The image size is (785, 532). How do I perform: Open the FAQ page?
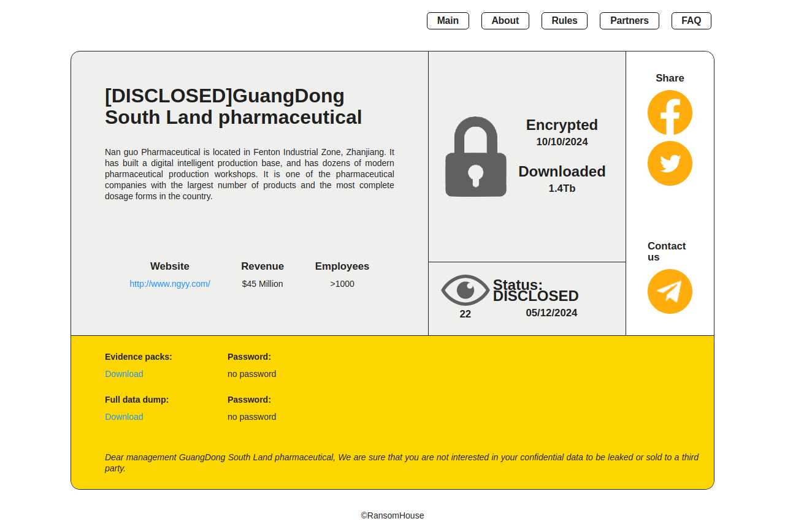(691, 21)
